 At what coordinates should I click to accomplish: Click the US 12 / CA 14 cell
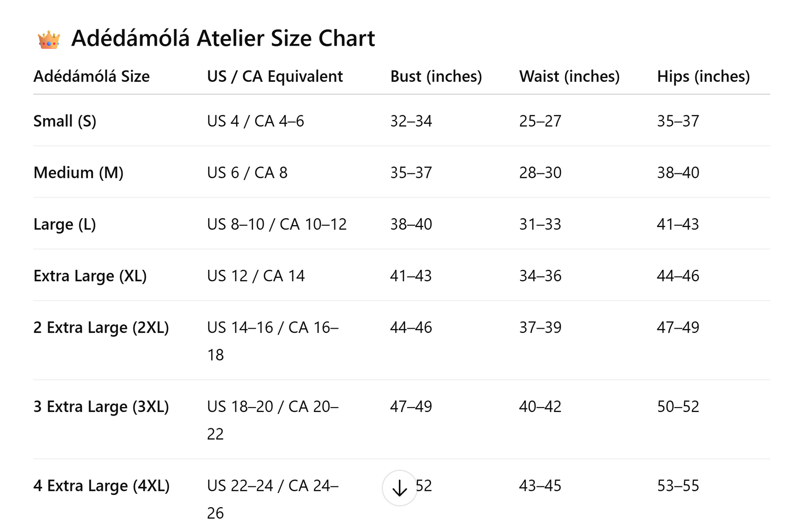[256, 276]
